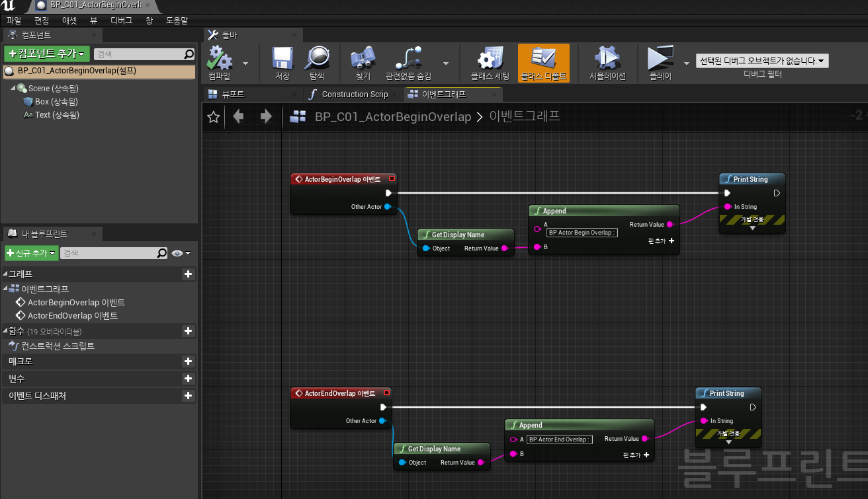The width and height of the screenshot is (868, 499).
Task: Click the ActorBeginOverlap event node title
Action: pyautogui.click(x=342, y=179)
